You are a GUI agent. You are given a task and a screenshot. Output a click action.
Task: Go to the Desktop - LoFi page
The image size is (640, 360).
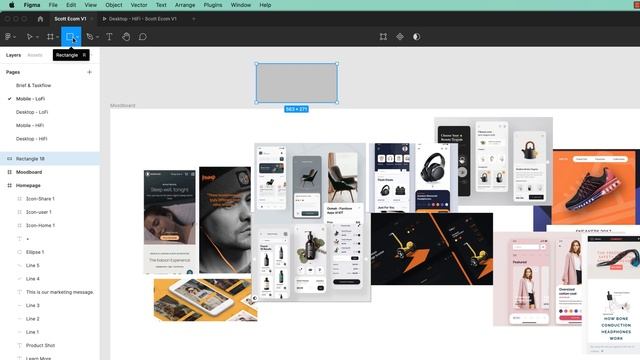[32, 112]
